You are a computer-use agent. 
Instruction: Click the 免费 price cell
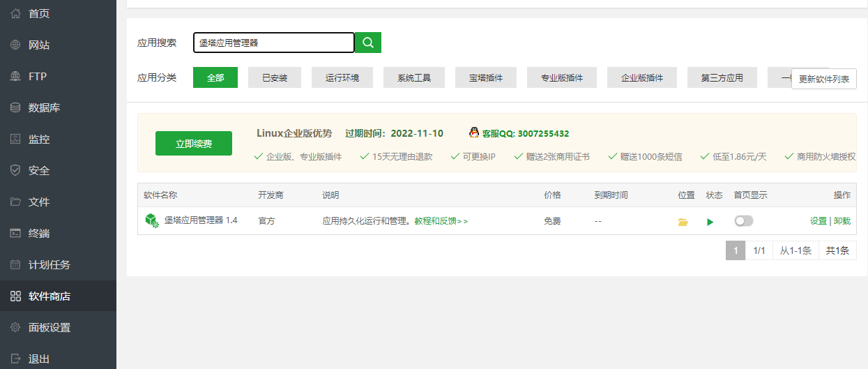(x=552, y=221)
